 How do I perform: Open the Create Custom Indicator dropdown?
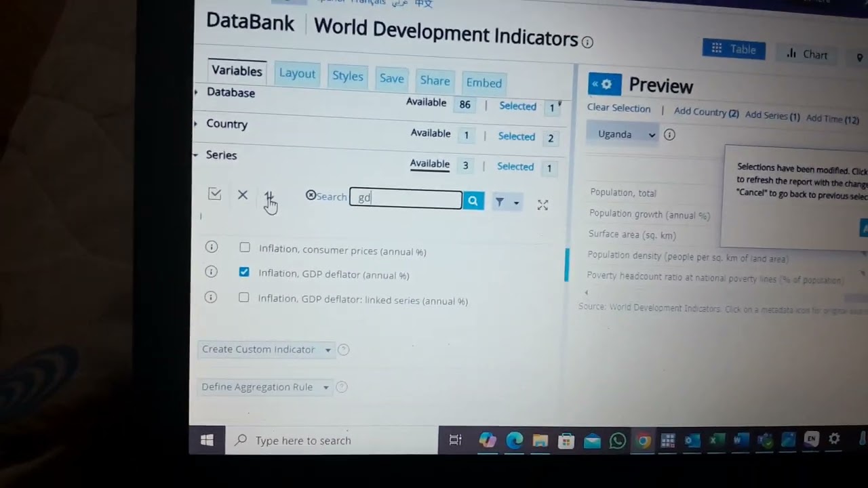point(265,350)
